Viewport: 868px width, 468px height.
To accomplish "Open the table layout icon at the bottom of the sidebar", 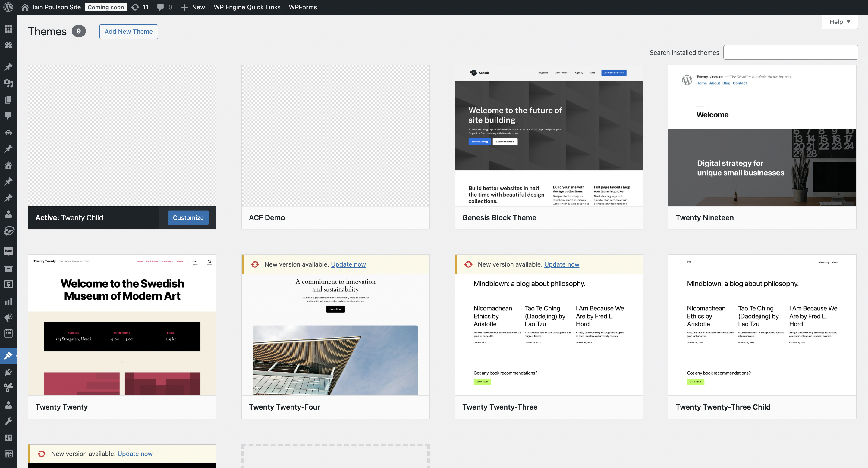I will pos(8,454).
